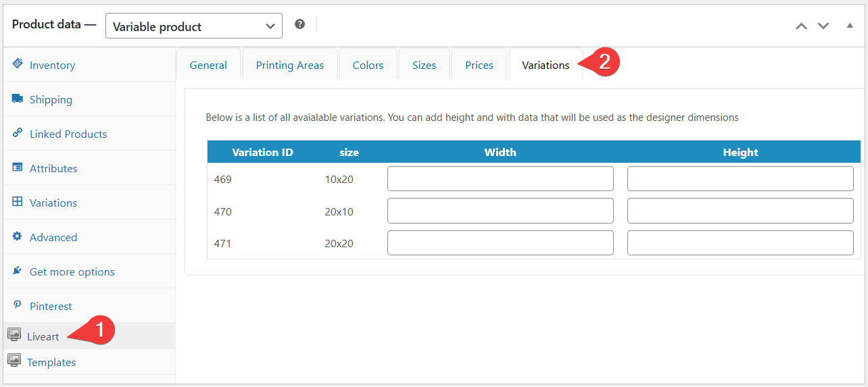Click the Linked Products chain icon
Viewport: 868px width, 387px height.
click(18, 133)
